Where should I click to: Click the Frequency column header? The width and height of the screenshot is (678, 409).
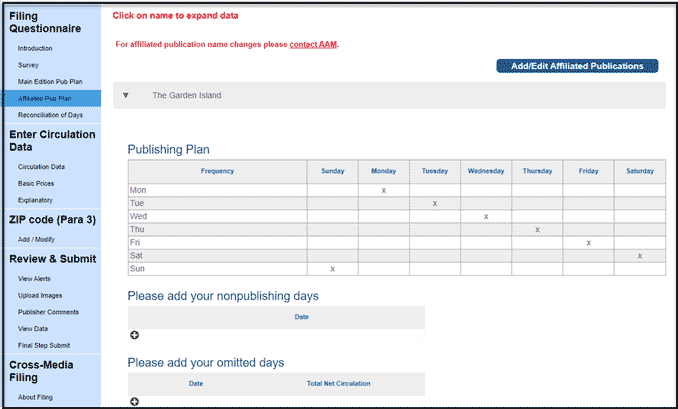pyautogui.click(x=217, y=171)
